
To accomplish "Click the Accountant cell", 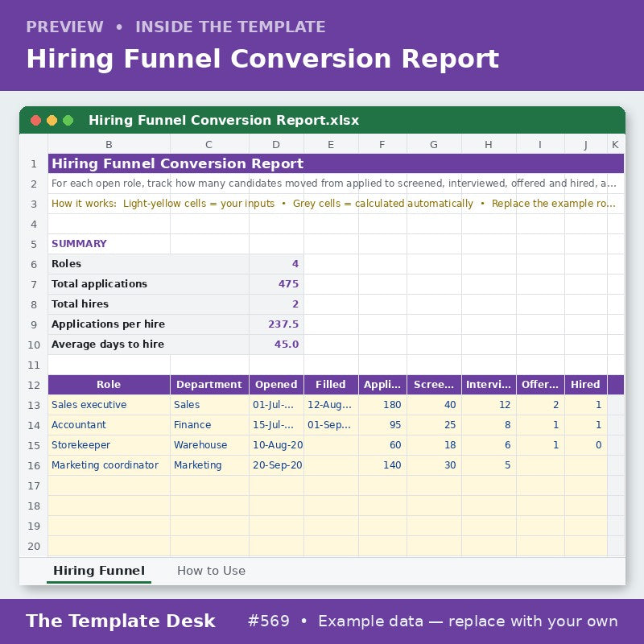I will 109,425.
